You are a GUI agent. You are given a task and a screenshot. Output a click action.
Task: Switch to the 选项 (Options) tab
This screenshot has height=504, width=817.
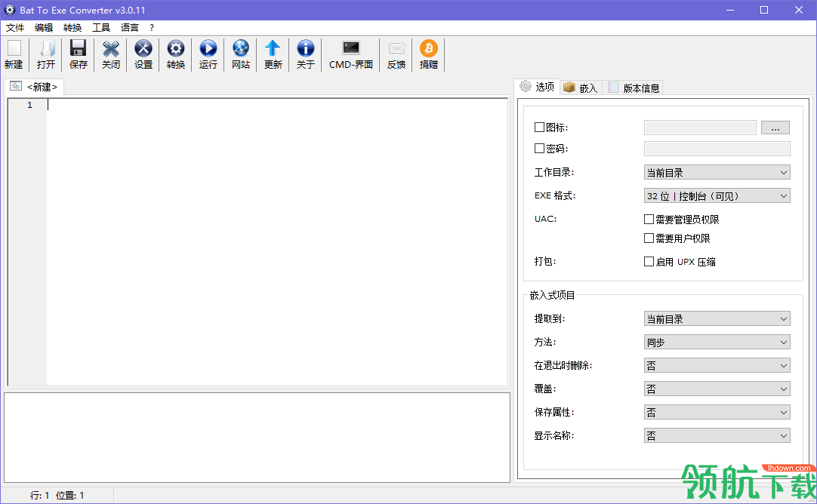[x=537, y=87]
